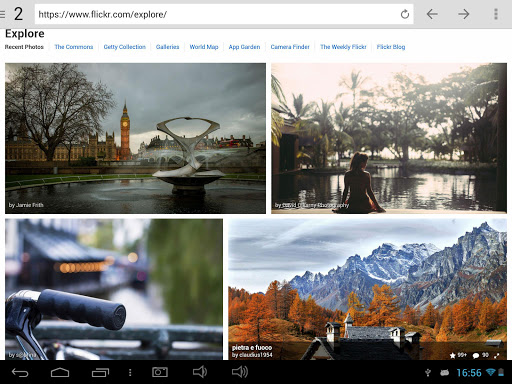512x384 pixels.
Task: Go forward with browser forward arrow
Action: click(x=463, y=14)
